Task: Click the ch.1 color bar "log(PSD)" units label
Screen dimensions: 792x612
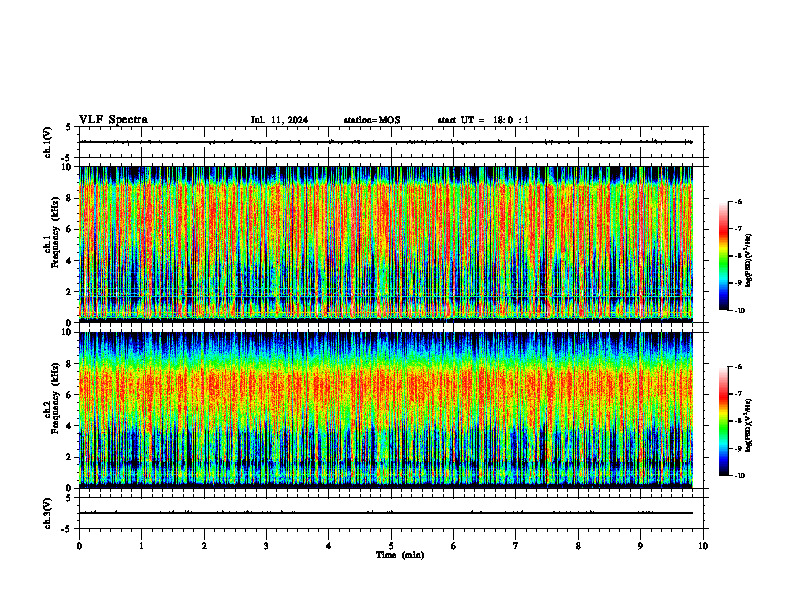Action: click(x=749, y=260)
